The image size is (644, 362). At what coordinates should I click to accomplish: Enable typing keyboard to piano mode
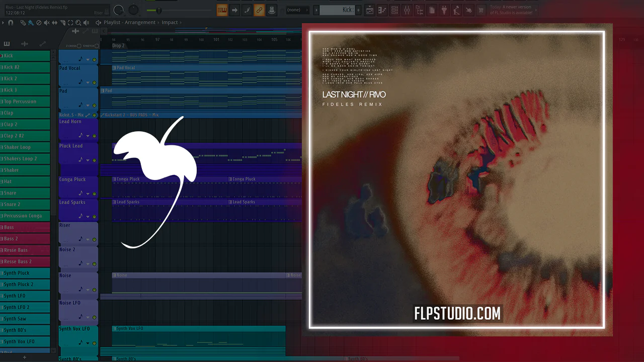(222, 10)
